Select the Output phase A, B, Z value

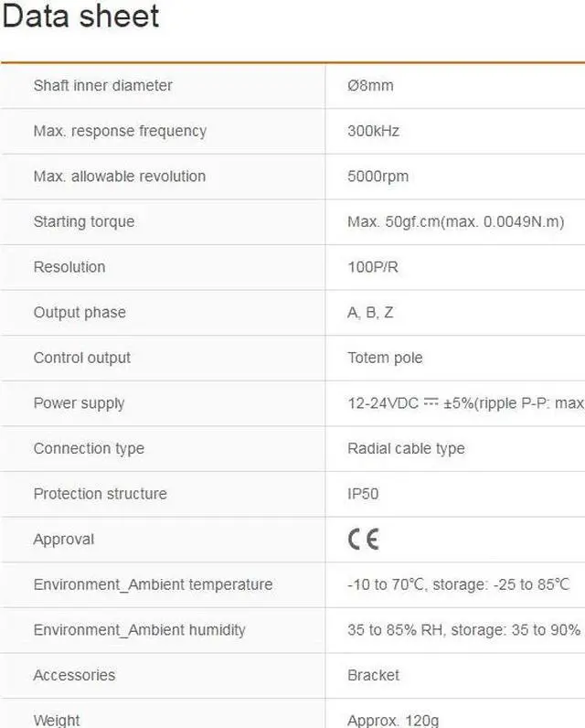(370, 312)
